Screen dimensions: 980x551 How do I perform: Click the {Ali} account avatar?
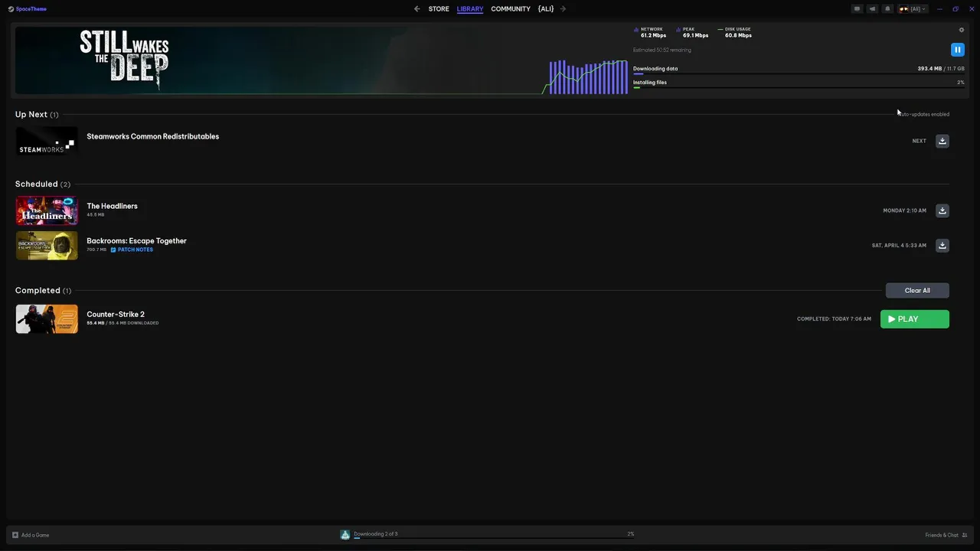coord(904,9)
